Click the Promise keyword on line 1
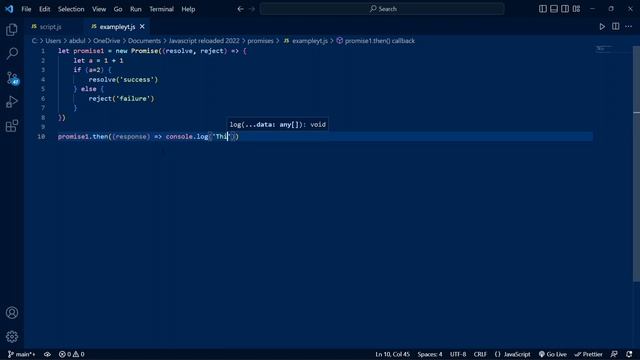The height and width of the screenshot is (360, 640). tap(144, 51)
